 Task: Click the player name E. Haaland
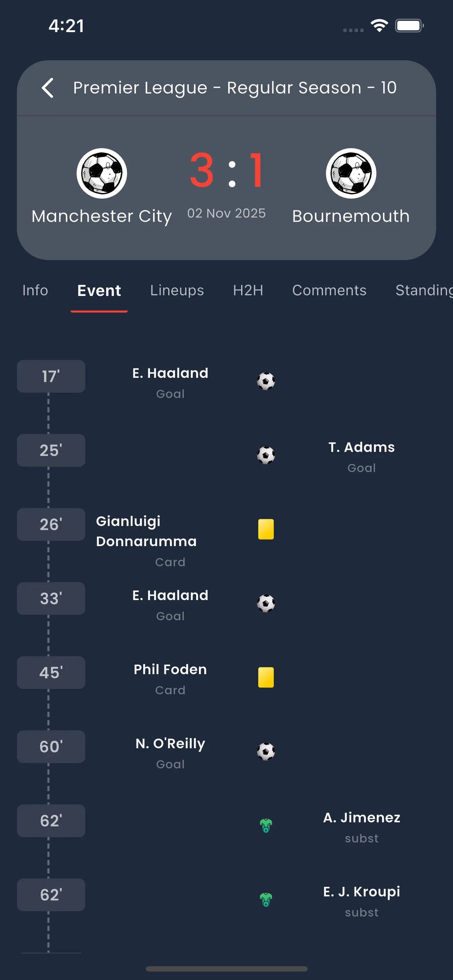point(170,373)
